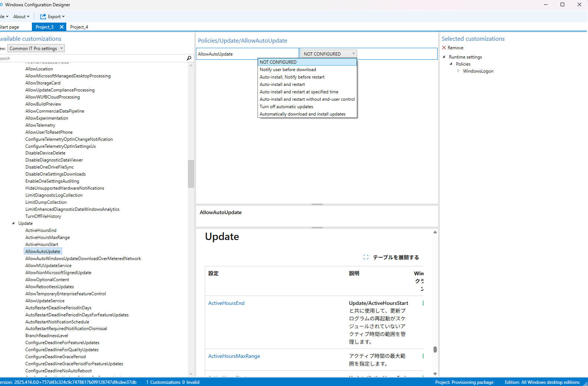Collapse Runtime settings in Selected customizations
Image resolution: width=588 pixels, height=386 pixels.
(444, 57)
